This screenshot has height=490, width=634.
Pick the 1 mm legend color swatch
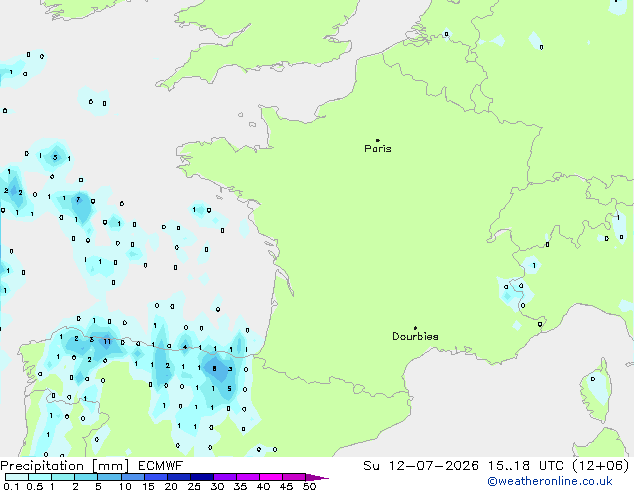[63, 477]
